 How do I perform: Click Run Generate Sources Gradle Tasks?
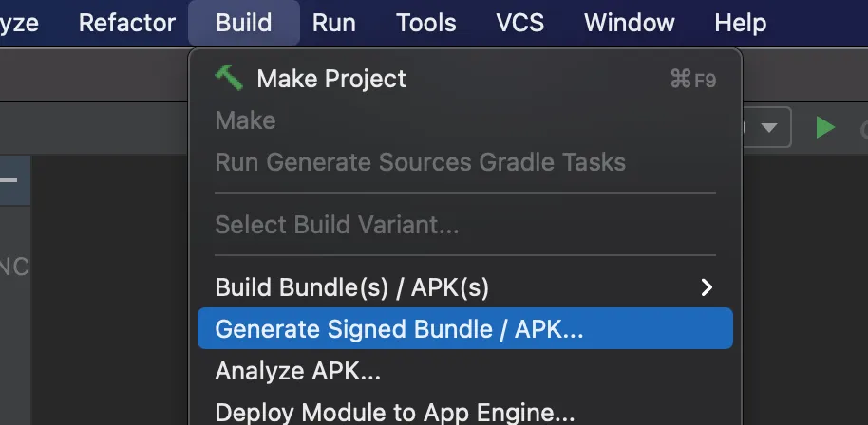pyautogui.click(x=420, y=162)
